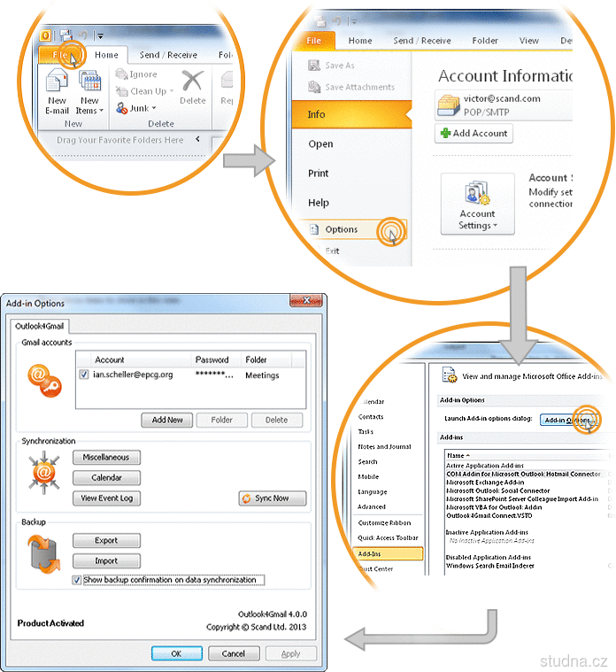Click the Add-in Options... button

pyautogui.click(x=568, y=420)
